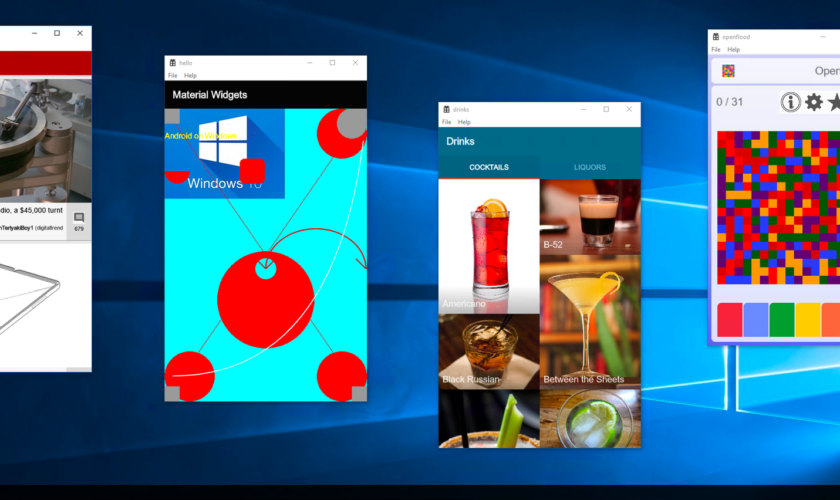Open the Between the Sheets tile
Viewport: 840px width, 500px height.
click(x=589, y=322)
